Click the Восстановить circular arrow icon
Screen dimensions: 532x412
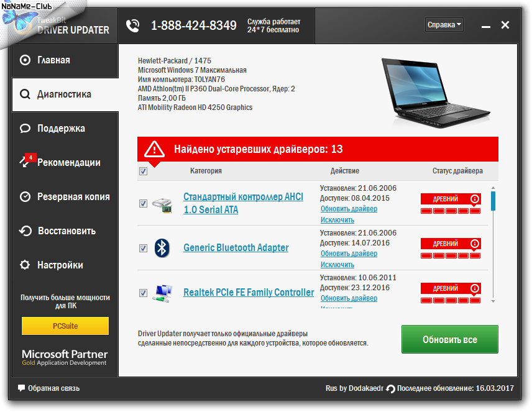click(25, 231)
